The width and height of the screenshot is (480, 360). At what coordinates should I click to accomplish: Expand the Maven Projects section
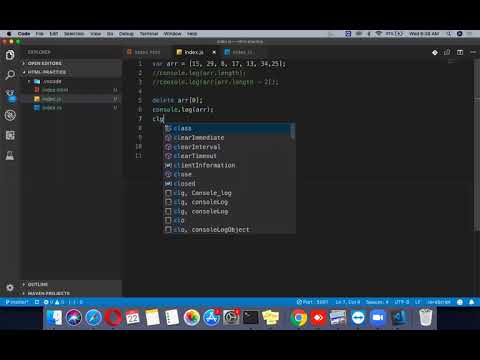click(x=71, y=293)
